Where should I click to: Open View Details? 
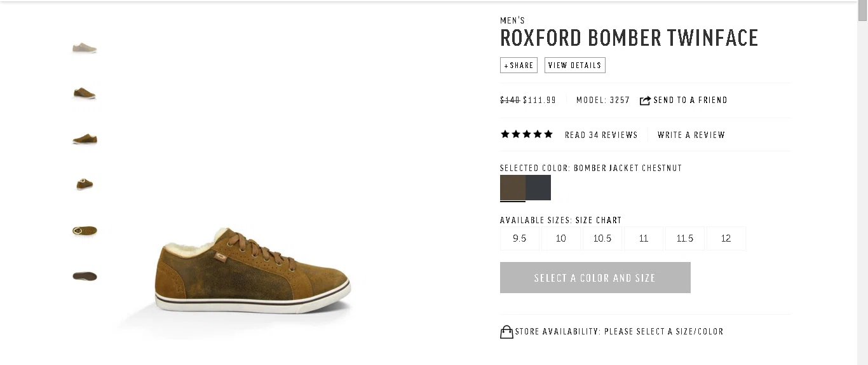pyautogui.click(x=575, y=65)
